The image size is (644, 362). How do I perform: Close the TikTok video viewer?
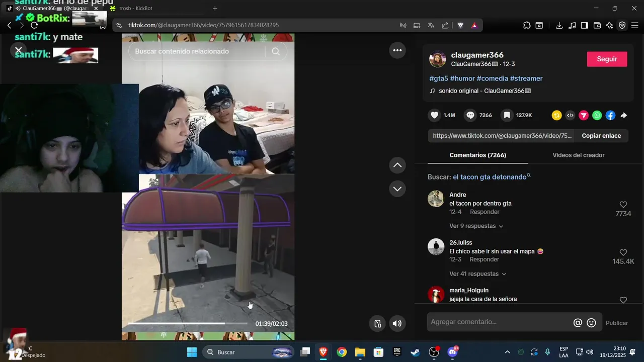[18, 50]
